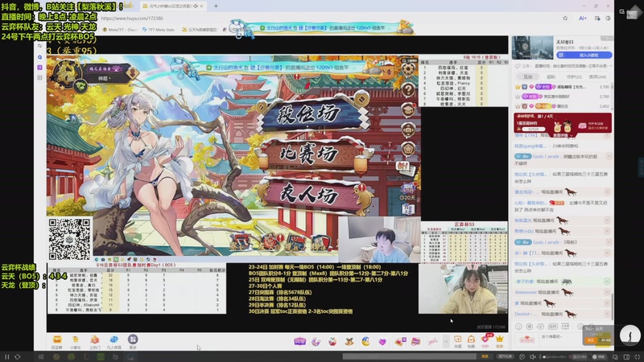Click the 成为粉丝 fan badge button
This screenshot has height=362, width=644.
point(526,339)
